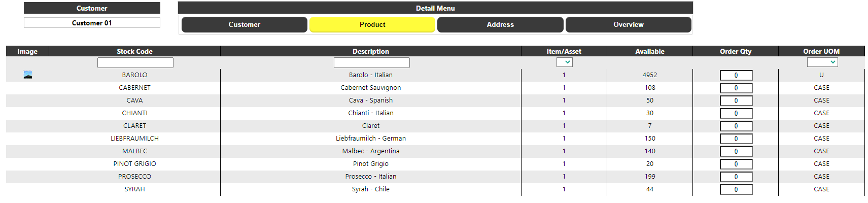Open the Item/Asset link for CHIANTI
868x203 pixels.
(x=564, y=113)
